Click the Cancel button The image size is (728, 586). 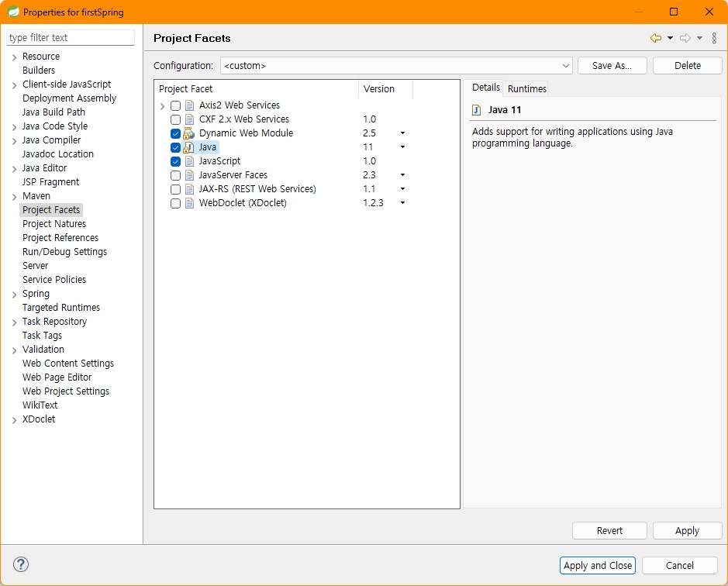(680, 566)
